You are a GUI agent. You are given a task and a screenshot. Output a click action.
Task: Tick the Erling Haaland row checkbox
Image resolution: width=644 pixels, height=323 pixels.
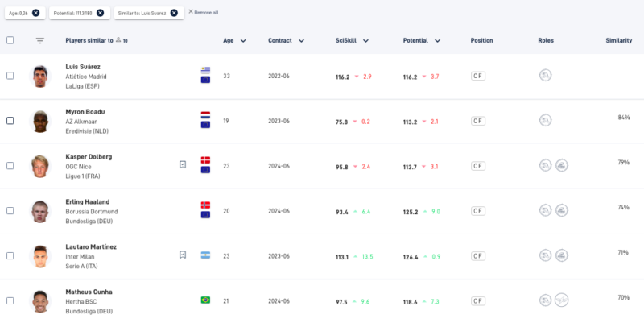pyautogui.click(x=10, y=211)
